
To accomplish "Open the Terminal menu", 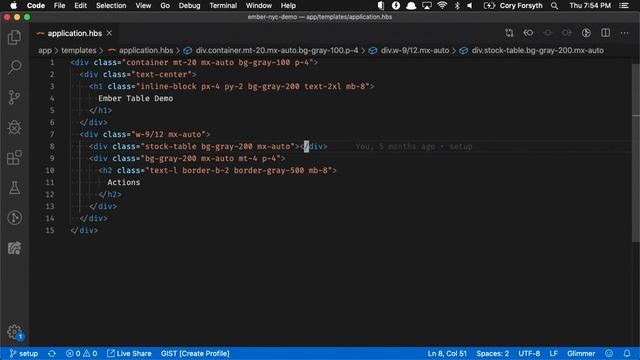I will (223, 6).
